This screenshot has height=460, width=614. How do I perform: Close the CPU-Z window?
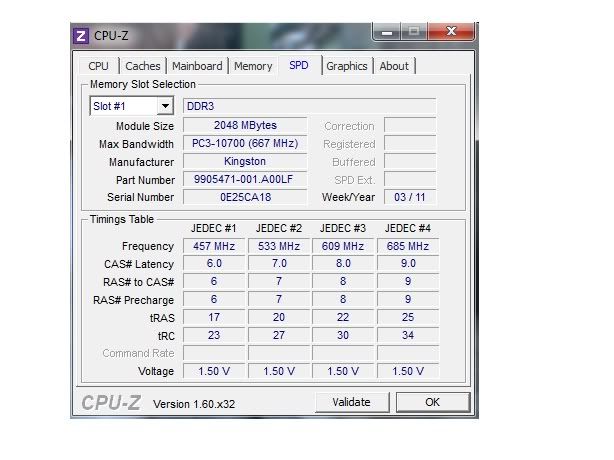(x=451, y=31)
